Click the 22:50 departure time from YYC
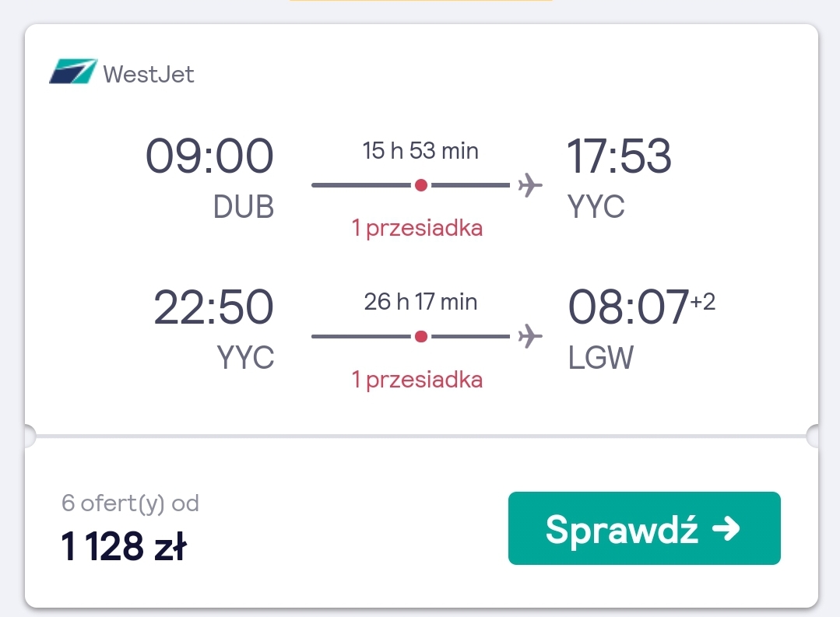The image size is (840, 617). point(213,307)
